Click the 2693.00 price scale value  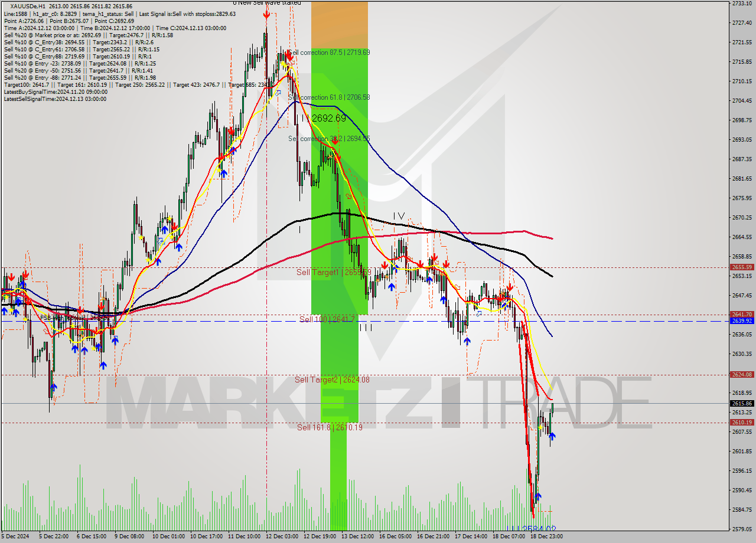[741, 140]
